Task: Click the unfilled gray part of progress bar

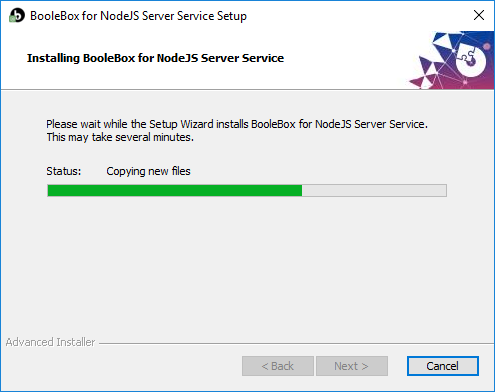Action: [x=374, y=191]
